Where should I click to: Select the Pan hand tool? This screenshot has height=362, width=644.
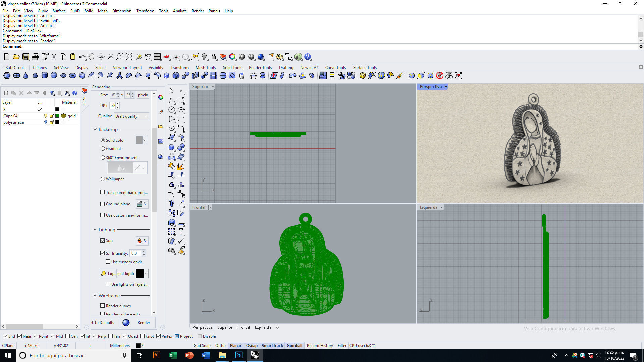[91, 57]
